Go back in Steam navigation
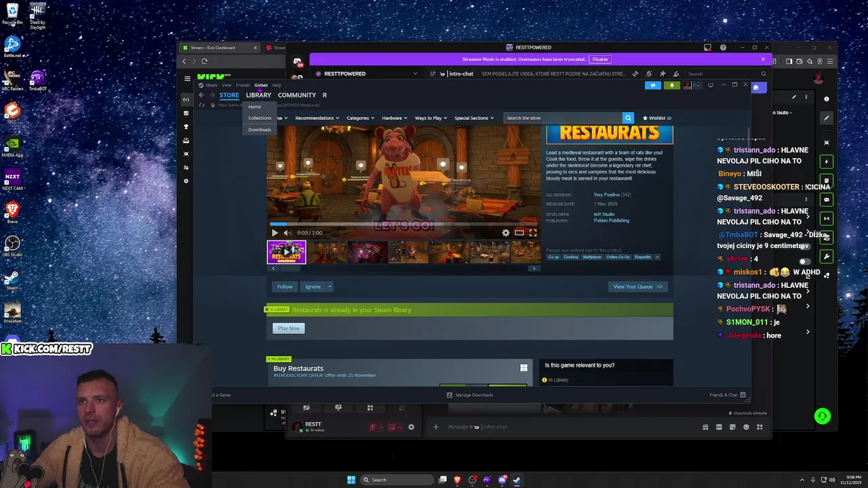This screenshot has height=488, width=868. (x=201, y=95)
